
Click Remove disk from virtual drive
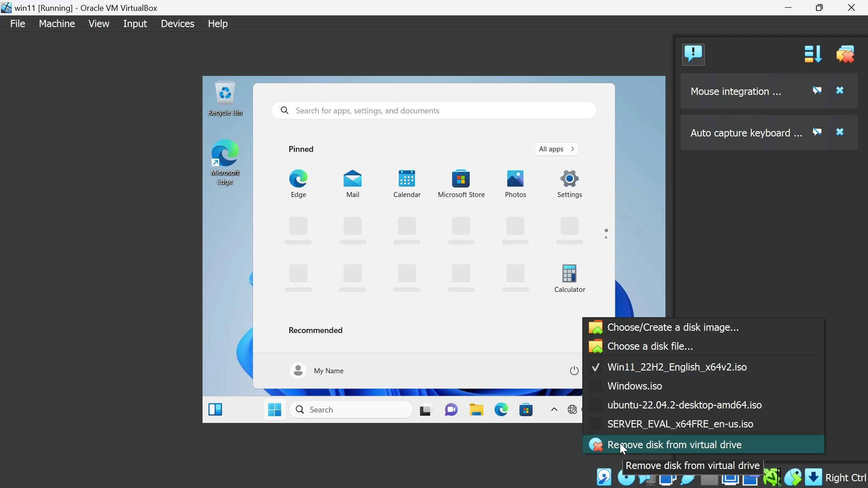click(x=675, y=445)
